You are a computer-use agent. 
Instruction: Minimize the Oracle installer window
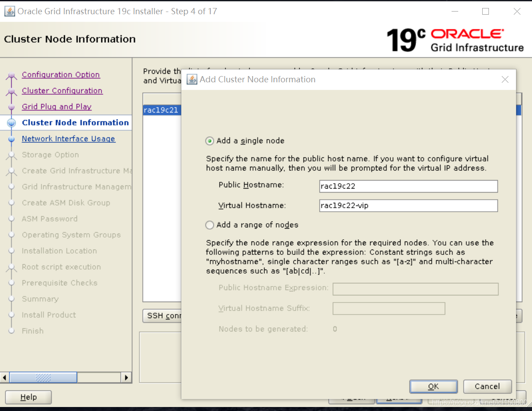[x=455, y=11]
